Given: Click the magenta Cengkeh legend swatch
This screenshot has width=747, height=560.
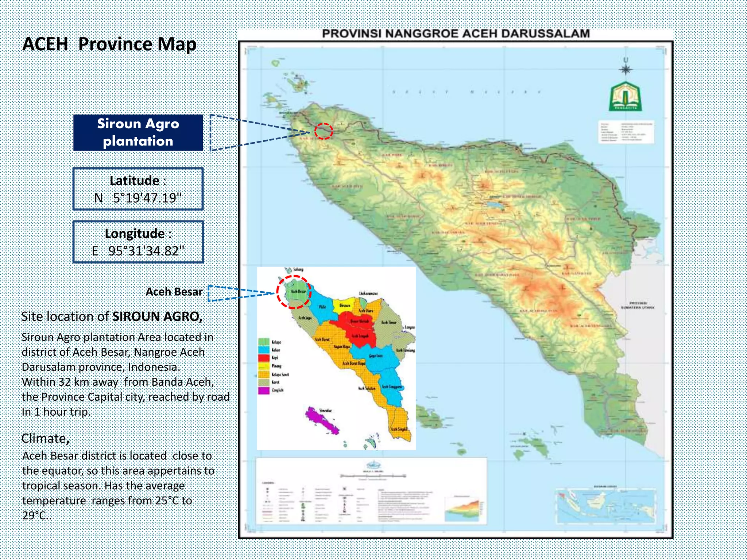Looking at the screenshot, I should point(264,390).
